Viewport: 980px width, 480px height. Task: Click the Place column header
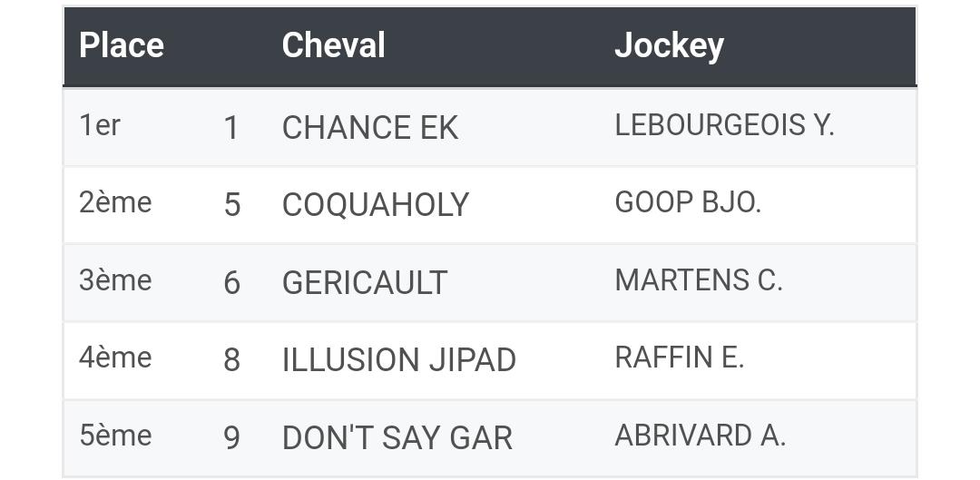(122, 45)
